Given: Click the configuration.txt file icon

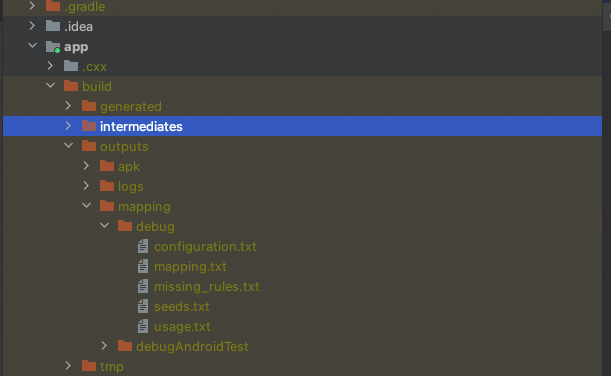Looking at the screenshot, I should 143,246.
